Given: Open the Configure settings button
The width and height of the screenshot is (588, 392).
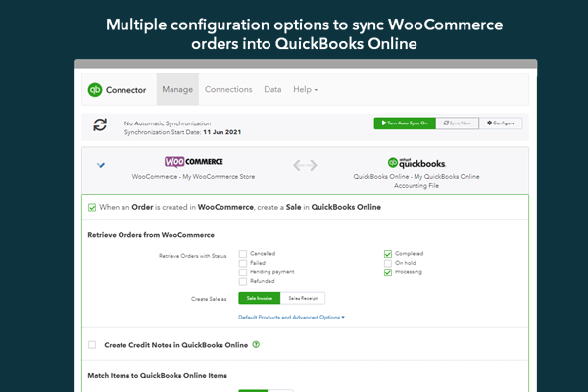Looking at the screenshot, I should tap(501, 123).
